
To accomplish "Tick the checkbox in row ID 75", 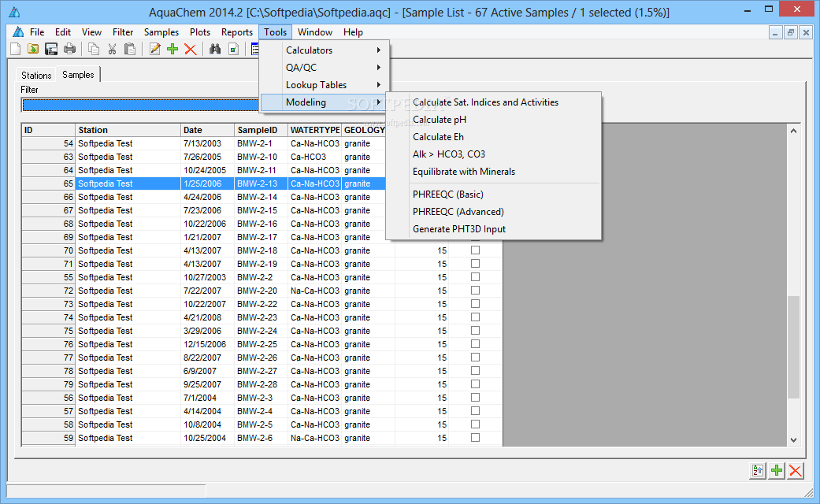I will coord(475,331).
